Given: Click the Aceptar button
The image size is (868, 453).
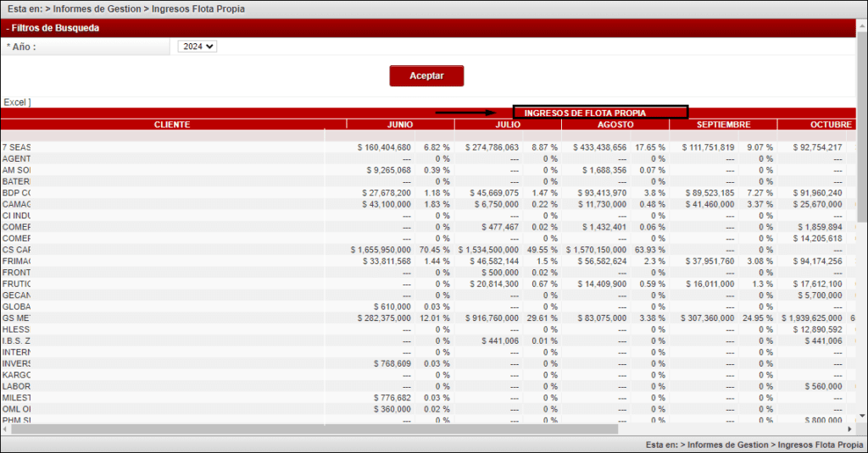Looking at the screenshot, I should 426,75.
